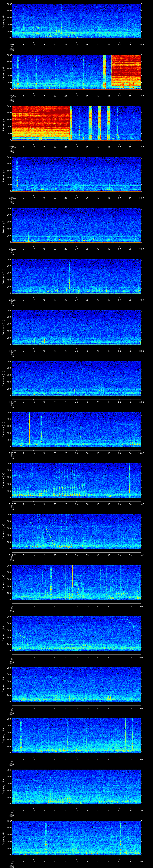Click the '13:00' end time label
This screenshot has width=153, height=868.
tap(141, 606)
